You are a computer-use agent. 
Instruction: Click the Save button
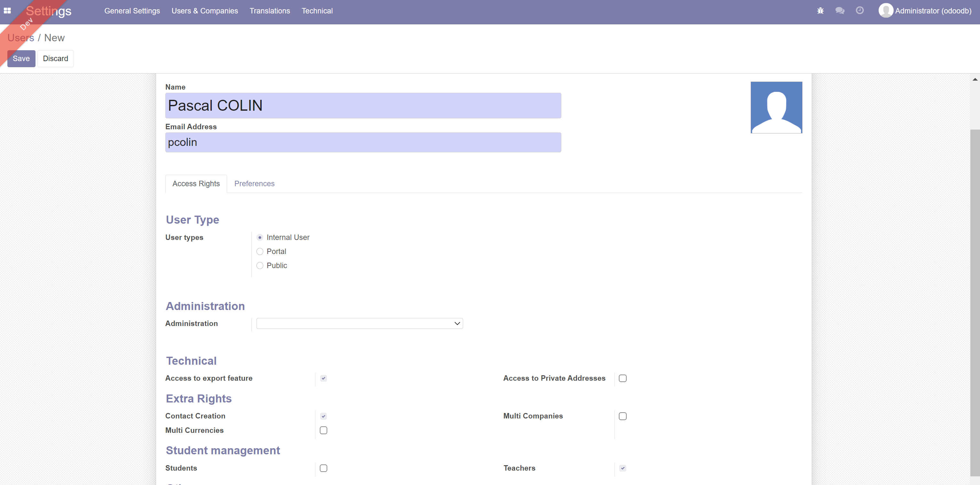pyautogui.click(x=21, y=59)
